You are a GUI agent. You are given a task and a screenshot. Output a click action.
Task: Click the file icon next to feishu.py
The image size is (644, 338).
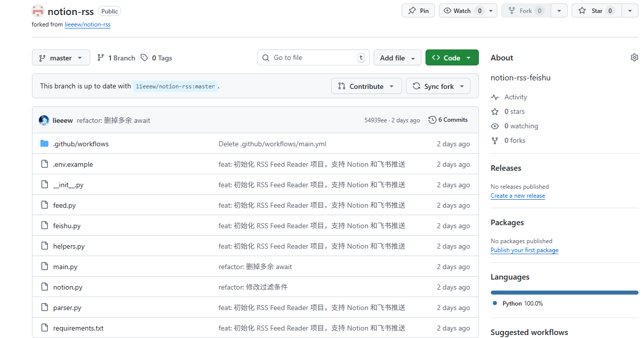pyautogui.click(x=44, y=226)
